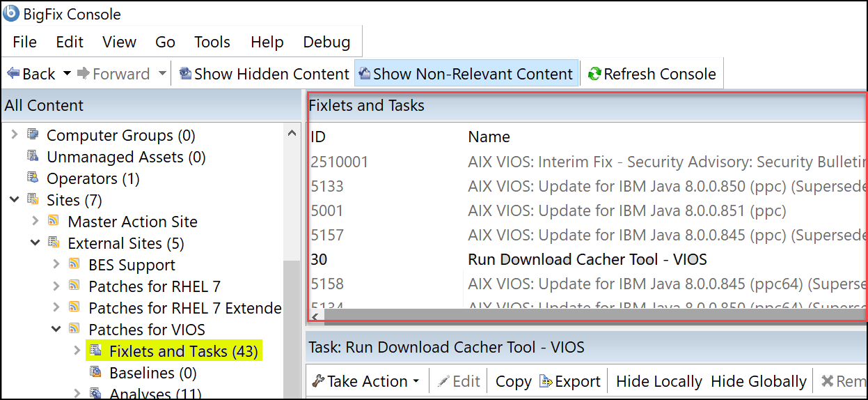868x400 pixels.
Task: Select the Run Download Cacher Tool - VIOS row
Action: coord(587,259)
